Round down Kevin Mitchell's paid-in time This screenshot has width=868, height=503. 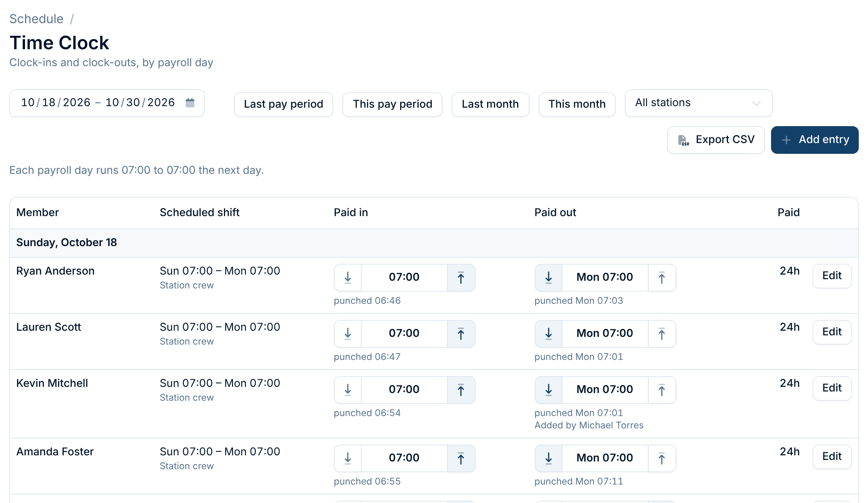point(348,390)
